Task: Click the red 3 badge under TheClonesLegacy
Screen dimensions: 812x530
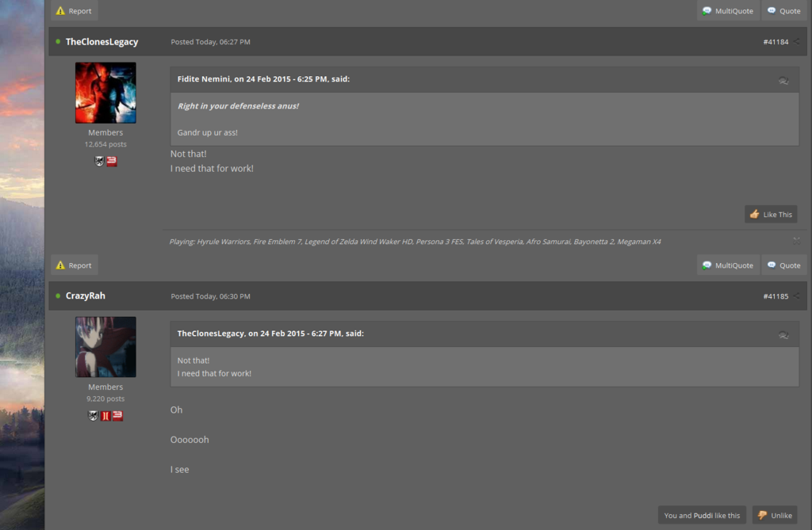Action: point(112,161)
